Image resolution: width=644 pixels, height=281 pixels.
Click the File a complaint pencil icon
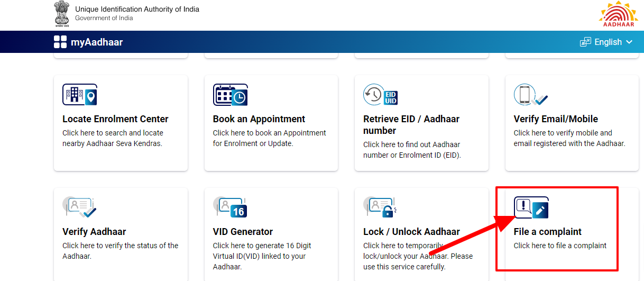point(531,207)
